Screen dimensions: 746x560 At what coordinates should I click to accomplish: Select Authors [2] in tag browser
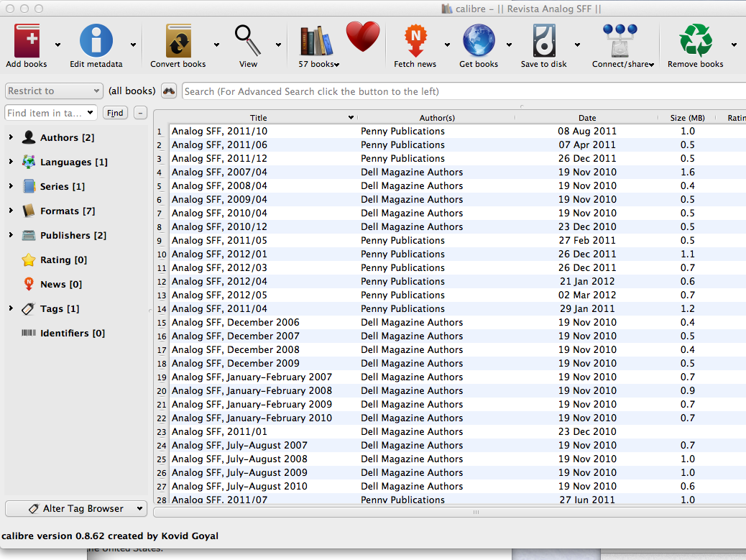point(67,137)
